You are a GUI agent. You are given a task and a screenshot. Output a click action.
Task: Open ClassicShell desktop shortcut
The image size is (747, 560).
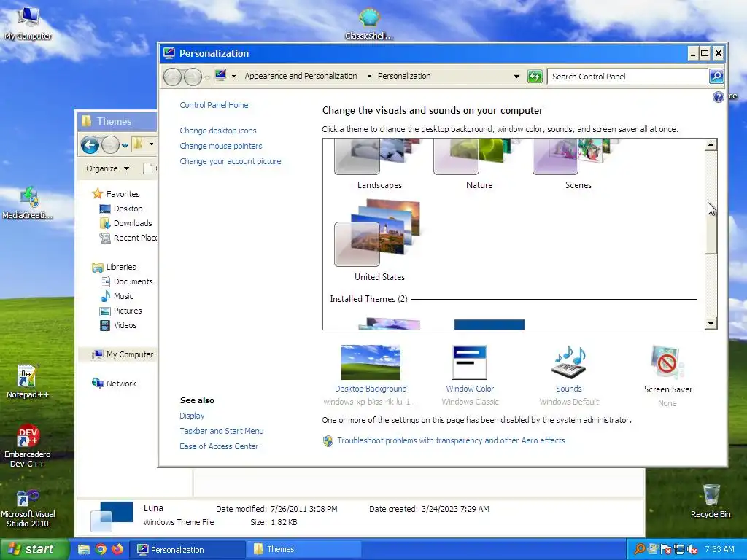368,24
